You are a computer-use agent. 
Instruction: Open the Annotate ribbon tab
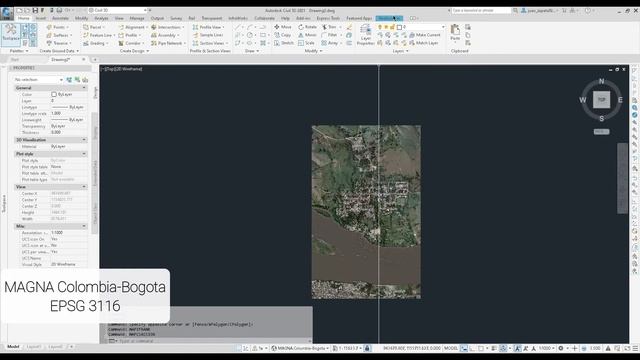[x=60, y=18]
